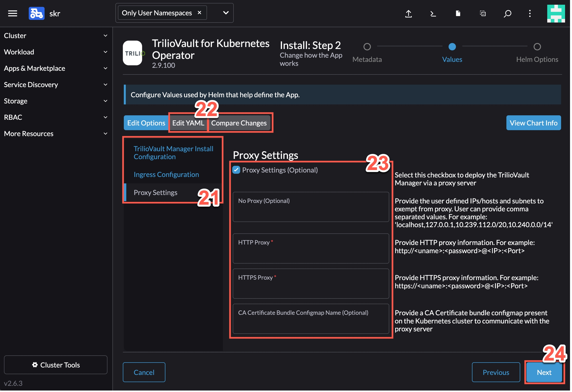Click the Rancher cluster logo icon
Screen dimensions: 572x392
coord(36,13)
